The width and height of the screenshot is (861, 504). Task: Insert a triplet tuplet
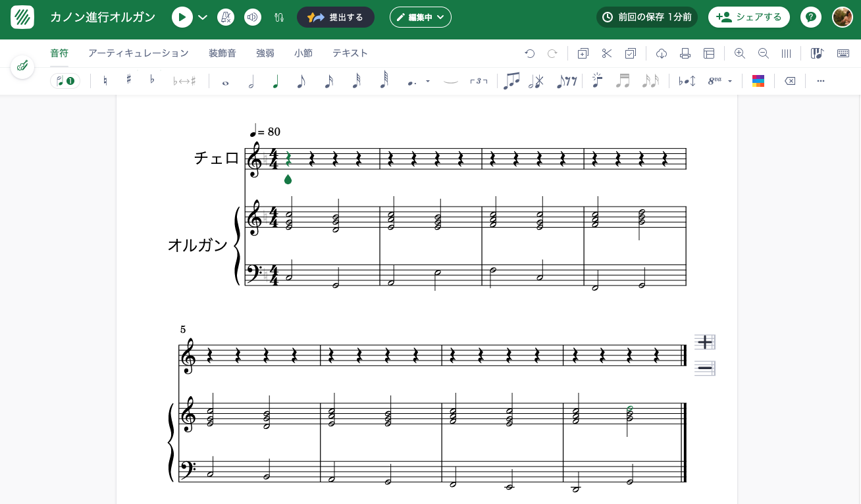click(479, 81)
